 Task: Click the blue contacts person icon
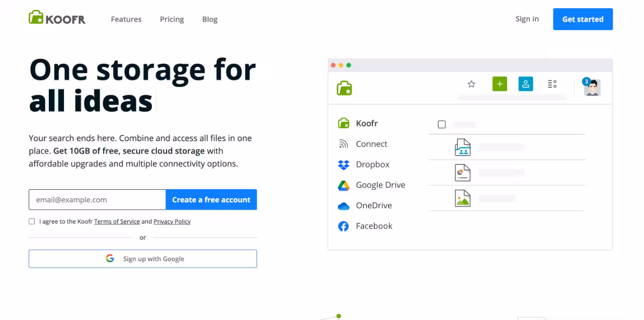coord(525,84)
